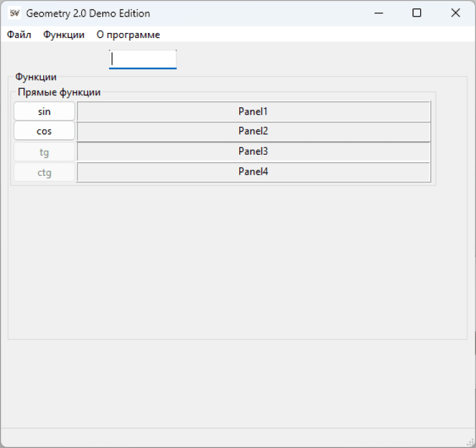Click the resize grip in bottom corner
476x448 pixels.
(x=470, y=442)
